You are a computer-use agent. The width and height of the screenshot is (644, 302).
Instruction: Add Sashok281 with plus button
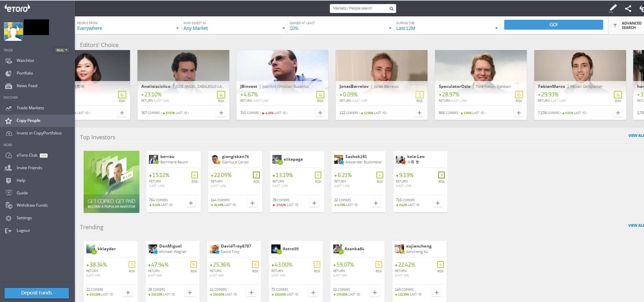coord(376,203)
